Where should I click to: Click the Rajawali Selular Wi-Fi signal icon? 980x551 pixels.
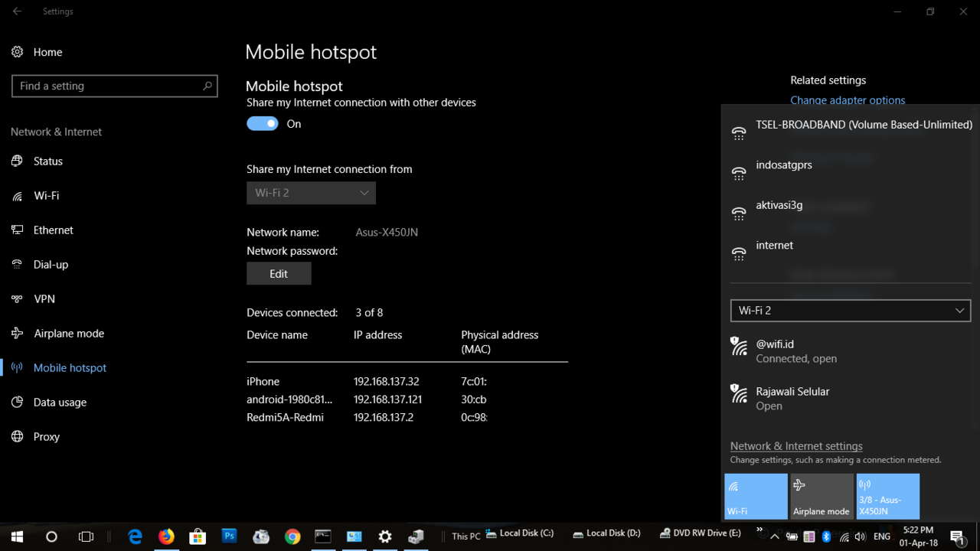click(x=739, y=394)
